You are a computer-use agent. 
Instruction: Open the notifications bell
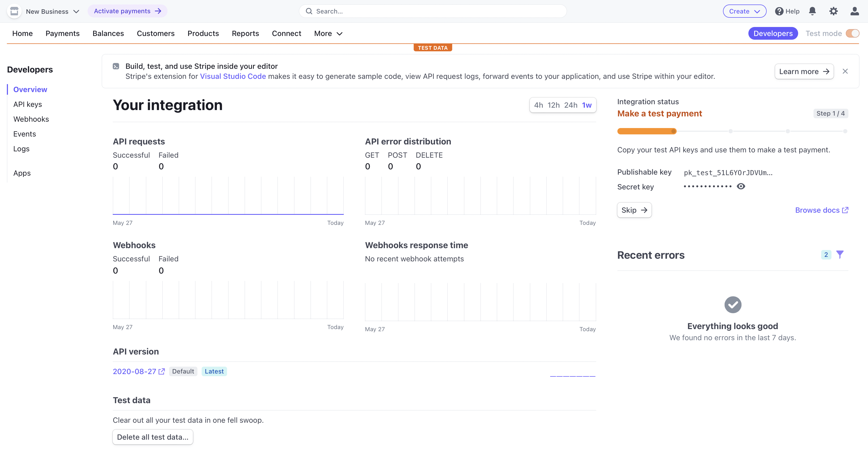[x=812, y=11]
